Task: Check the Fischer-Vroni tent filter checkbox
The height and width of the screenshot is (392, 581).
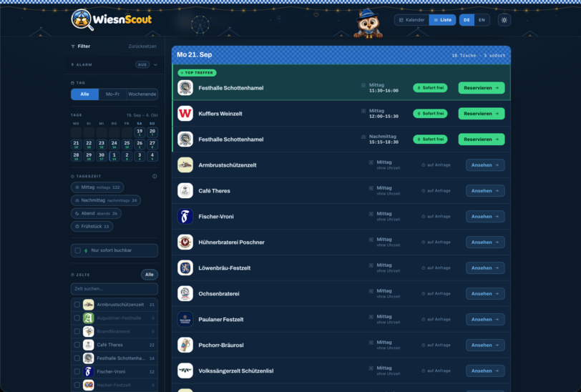Action: tap(77, 372)
